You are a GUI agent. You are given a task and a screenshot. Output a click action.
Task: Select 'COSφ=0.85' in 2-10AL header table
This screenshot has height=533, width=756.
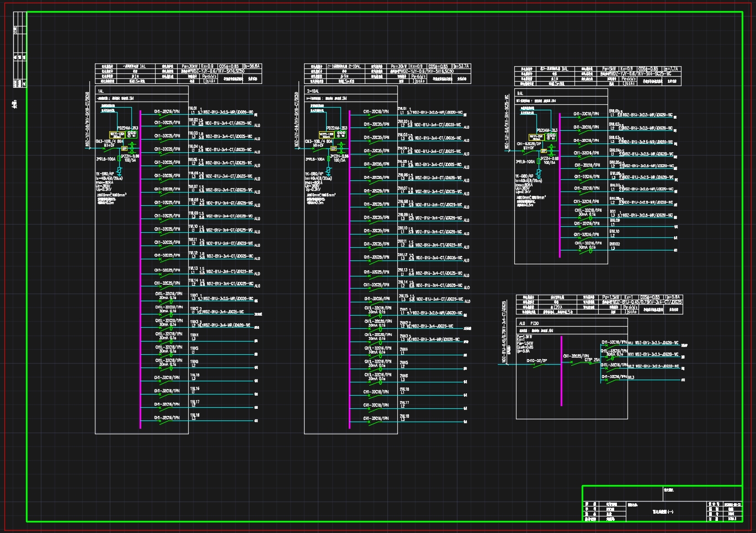(438, 66)
